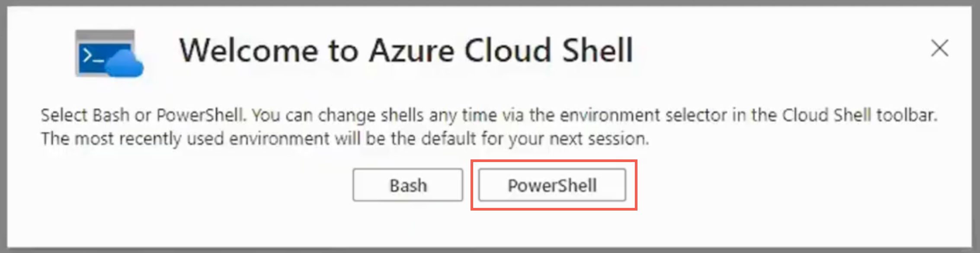
Task: Choose the PowerShell button
Action: [552, 185]
